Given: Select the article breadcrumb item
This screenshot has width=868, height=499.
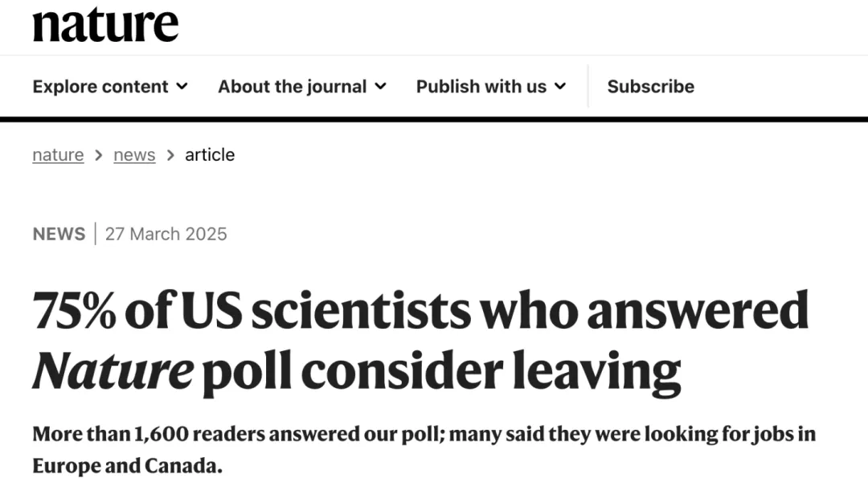Looking at the screenshot, I should [210, 155].
